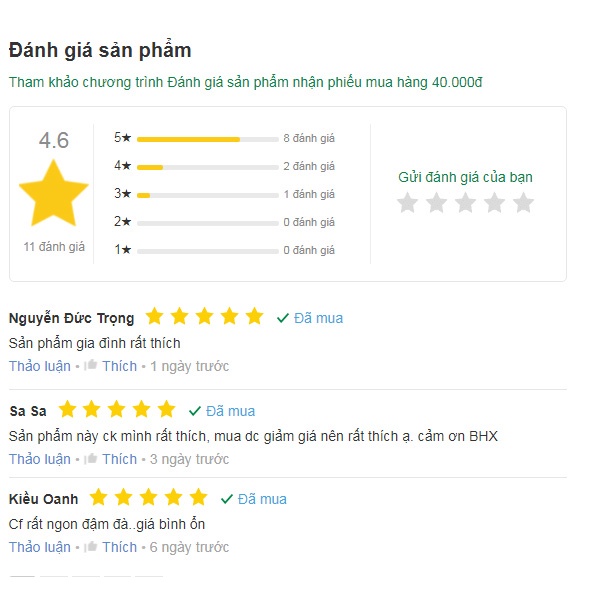Filter reviews by 4-star rating bar

[x=207, y=167]
